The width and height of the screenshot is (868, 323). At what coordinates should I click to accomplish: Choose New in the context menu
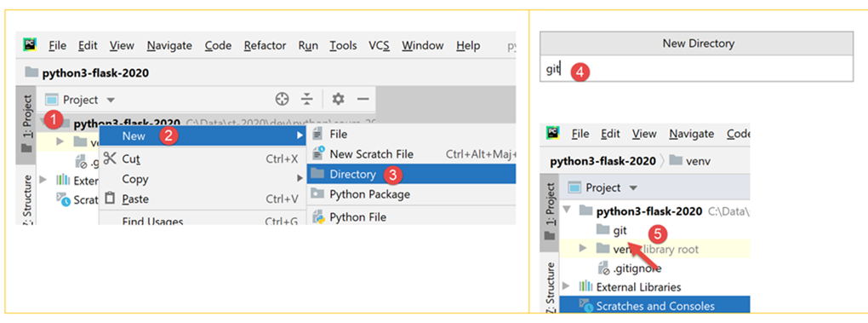(x=203, y=136)
